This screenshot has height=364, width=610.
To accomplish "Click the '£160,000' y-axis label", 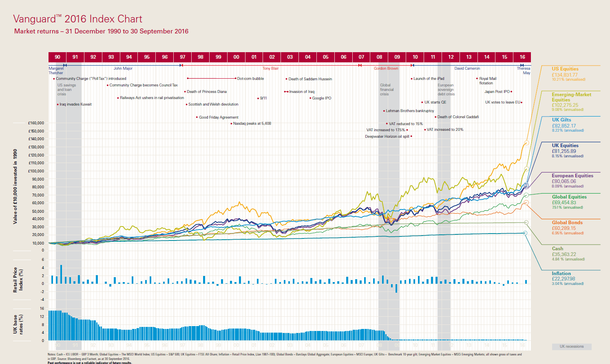I will coord(36,123).
